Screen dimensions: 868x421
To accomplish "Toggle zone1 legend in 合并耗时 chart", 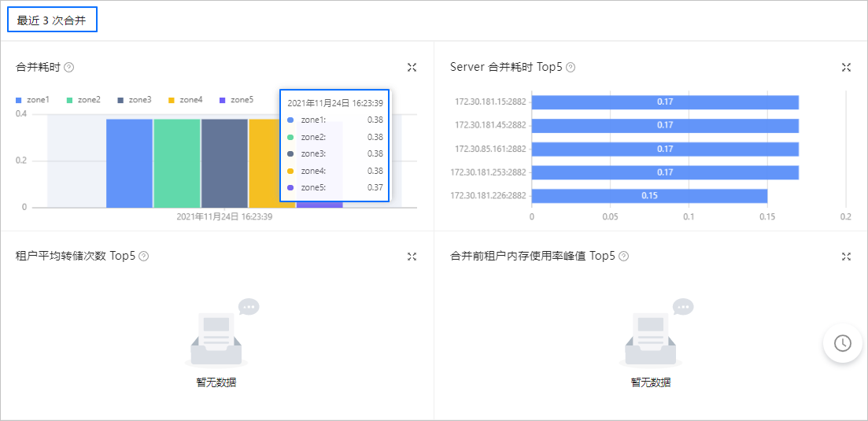I will point(33,100).
